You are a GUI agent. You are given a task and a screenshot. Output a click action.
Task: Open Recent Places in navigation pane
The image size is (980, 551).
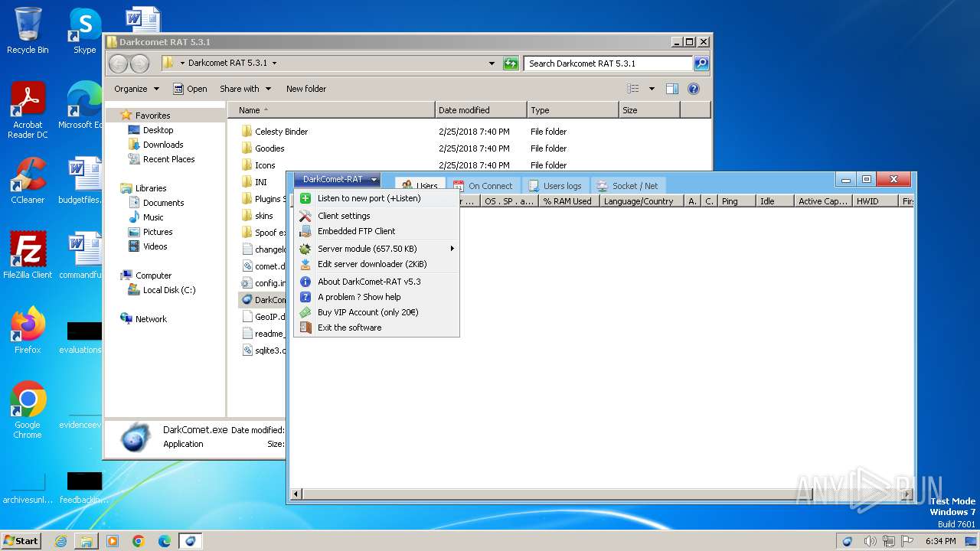coord(168,159)
